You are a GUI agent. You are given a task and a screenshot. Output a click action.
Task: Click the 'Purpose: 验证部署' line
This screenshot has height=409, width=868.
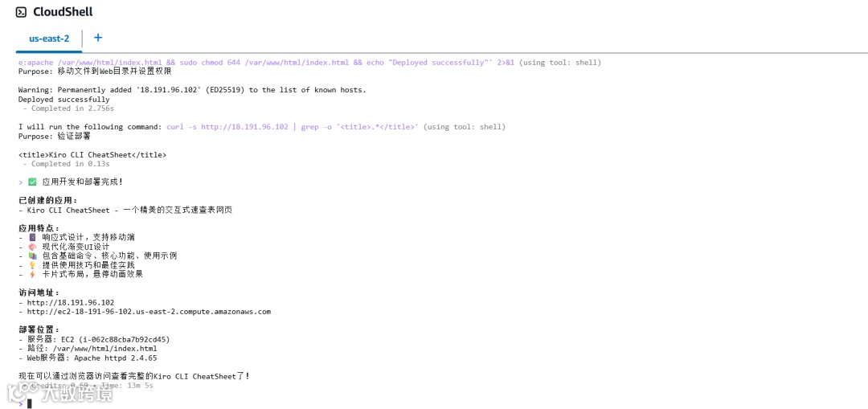(55, 136)
